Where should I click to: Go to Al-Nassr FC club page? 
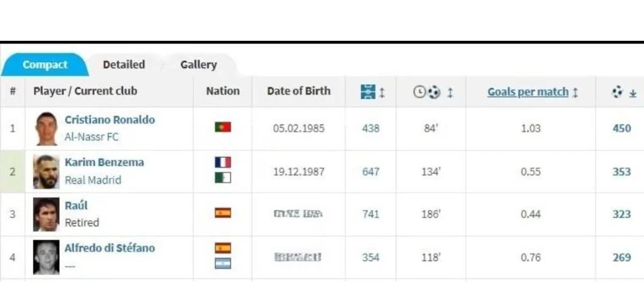(x=91, y=137)
